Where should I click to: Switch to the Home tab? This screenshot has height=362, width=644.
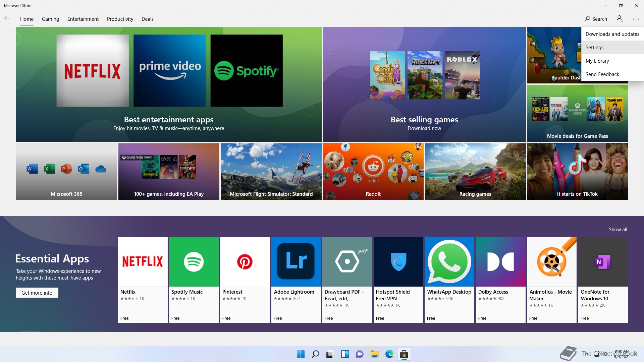[27, 19]
